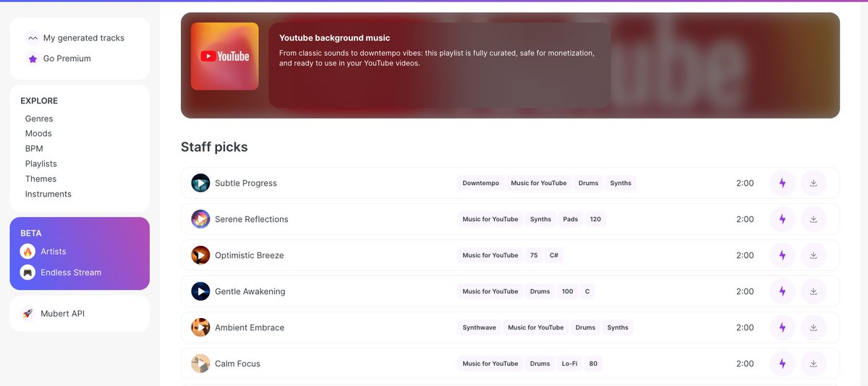The image size is (868, 386).
Task: Click the Youtube background music banner title
Action: tap(335, 38)
